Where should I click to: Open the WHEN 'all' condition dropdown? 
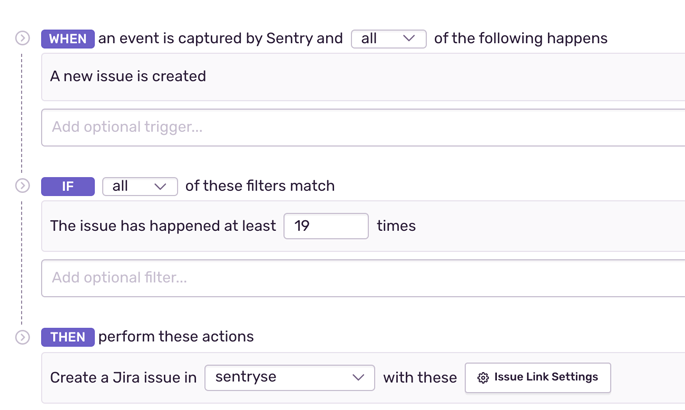coord(388,39)
